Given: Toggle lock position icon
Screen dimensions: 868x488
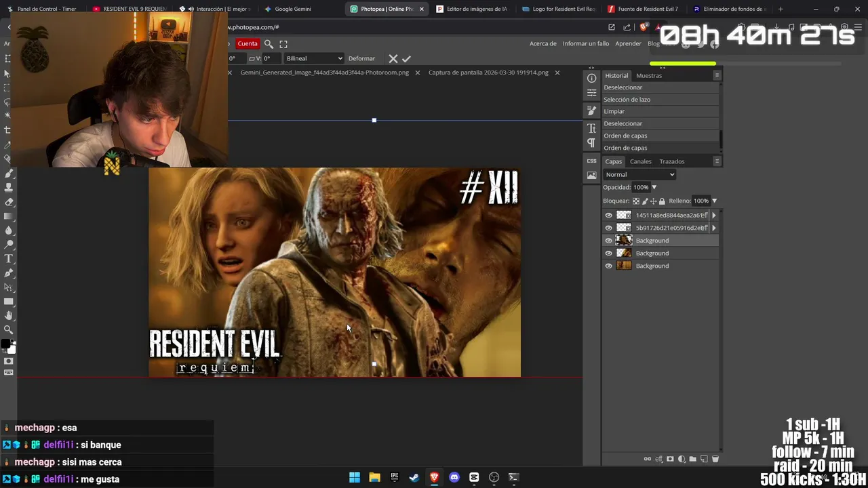Looking at the screenshot, I should tap(653, 201).
